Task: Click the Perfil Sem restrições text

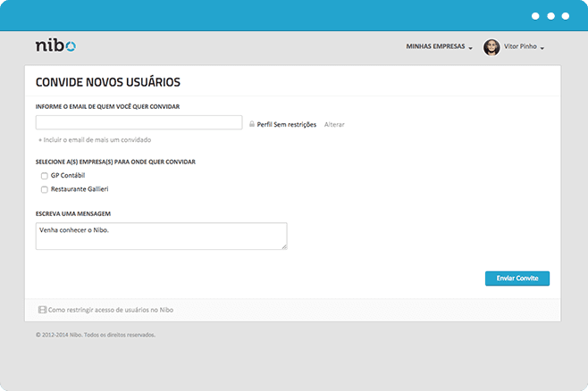Action: click(x=287, y=125)
